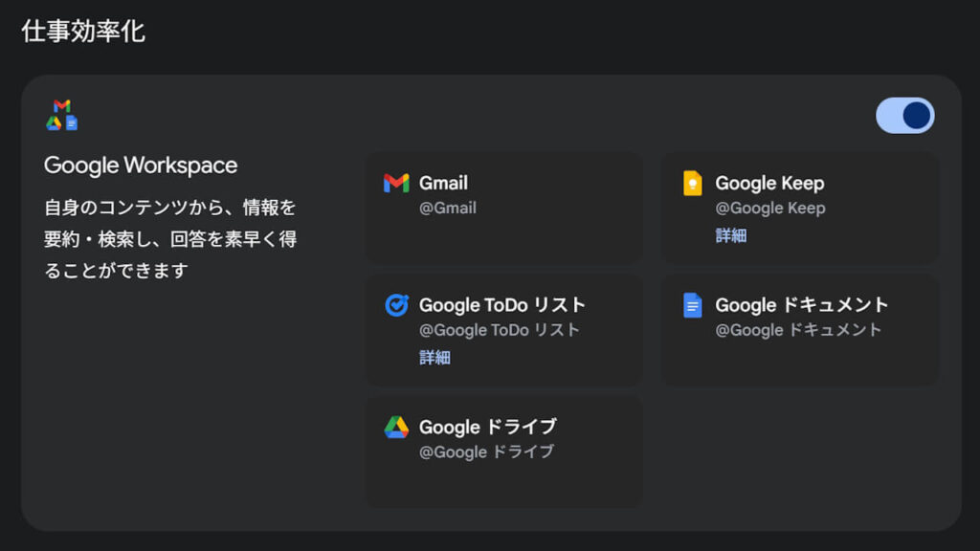Click the Google ドライブ title text
The height and width of the screenshot is (551, 980).
click(x=487, y=427)
